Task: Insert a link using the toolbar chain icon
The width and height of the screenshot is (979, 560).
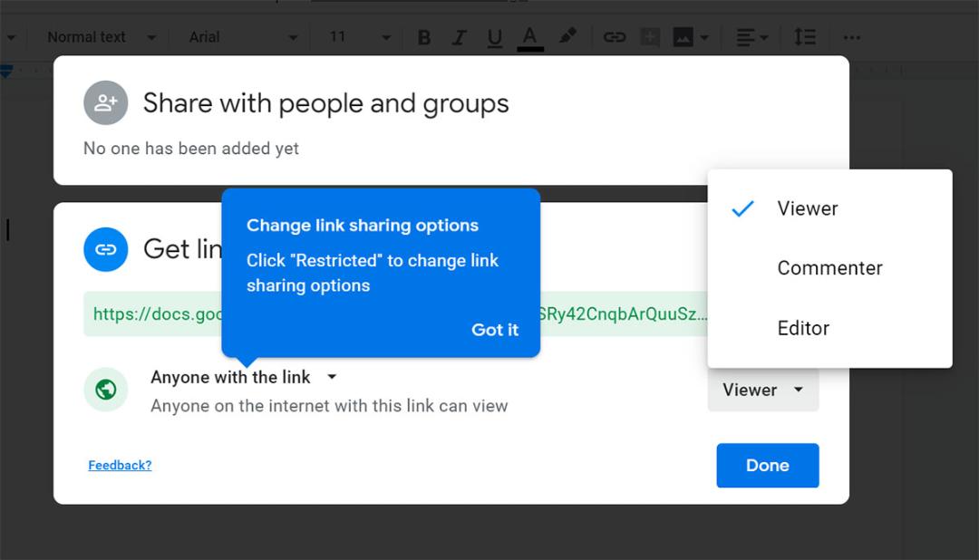Action: tap(615, 37)
